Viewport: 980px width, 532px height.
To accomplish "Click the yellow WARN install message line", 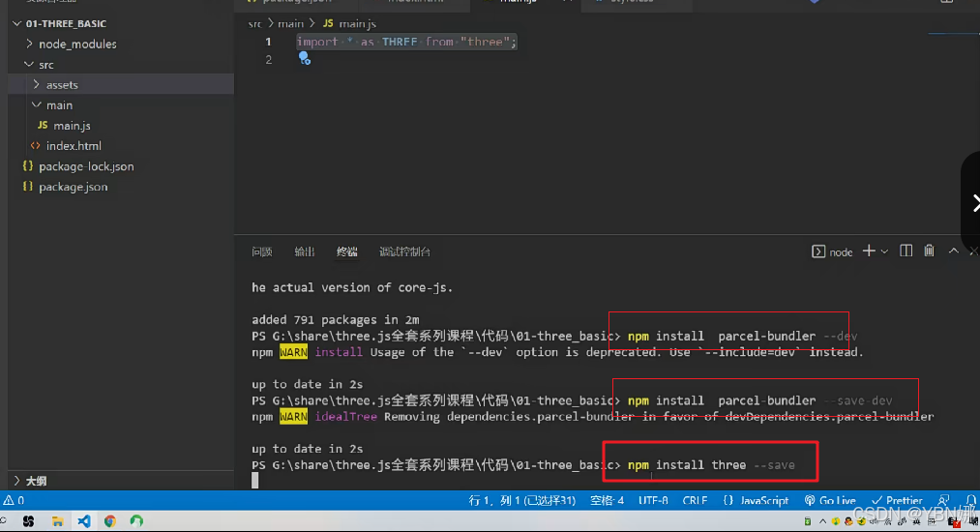I will point(557,353).
